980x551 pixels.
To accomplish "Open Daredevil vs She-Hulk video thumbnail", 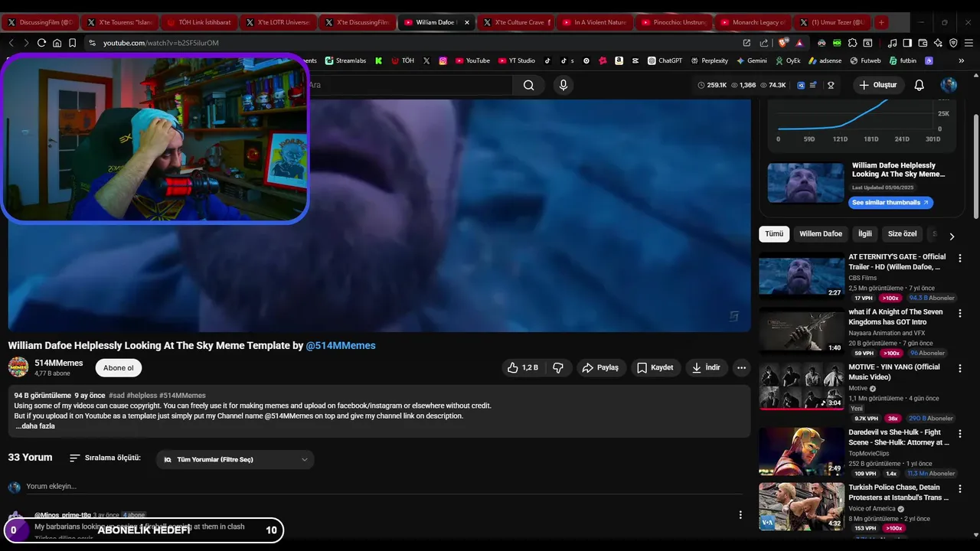I will click(802, 452).
